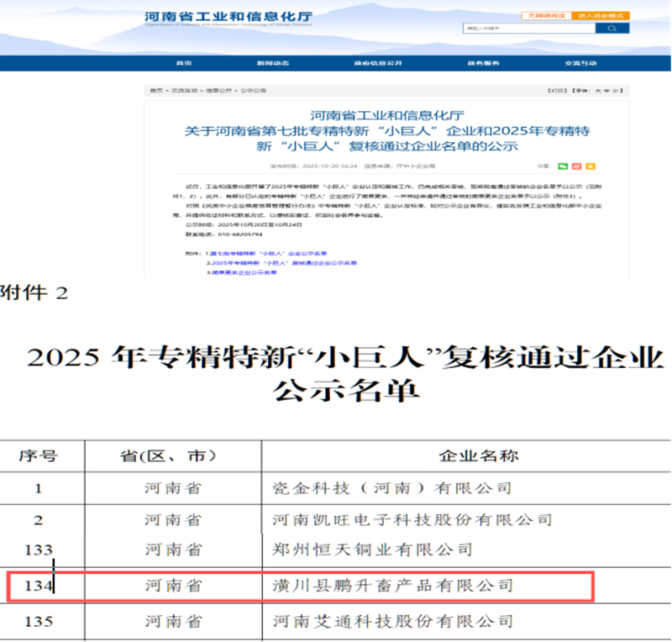Open the 首页 navigation tab
672x642 pixels.
pyautogui.click(x=184, y=63)
